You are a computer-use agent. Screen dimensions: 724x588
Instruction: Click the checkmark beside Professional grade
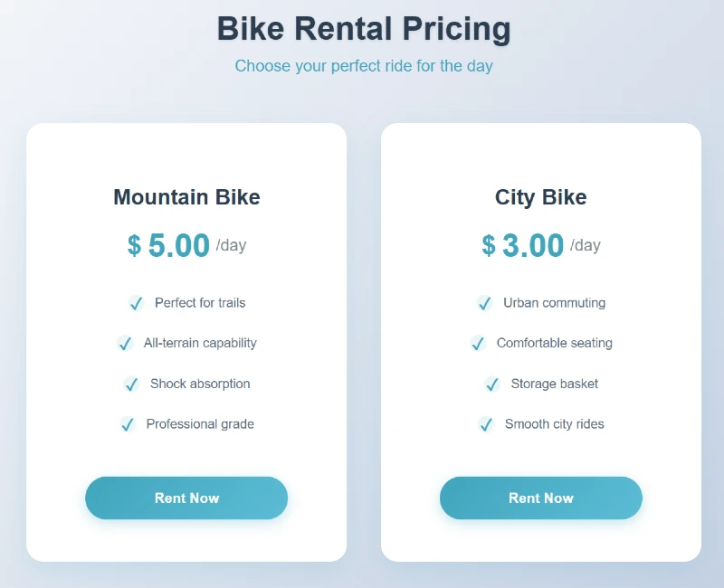point(128,424)
